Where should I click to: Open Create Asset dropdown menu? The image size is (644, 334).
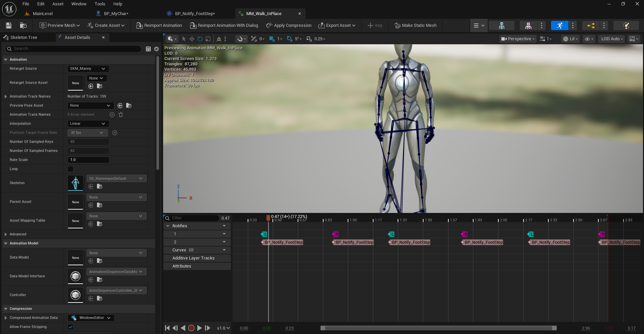click(106, 25)
